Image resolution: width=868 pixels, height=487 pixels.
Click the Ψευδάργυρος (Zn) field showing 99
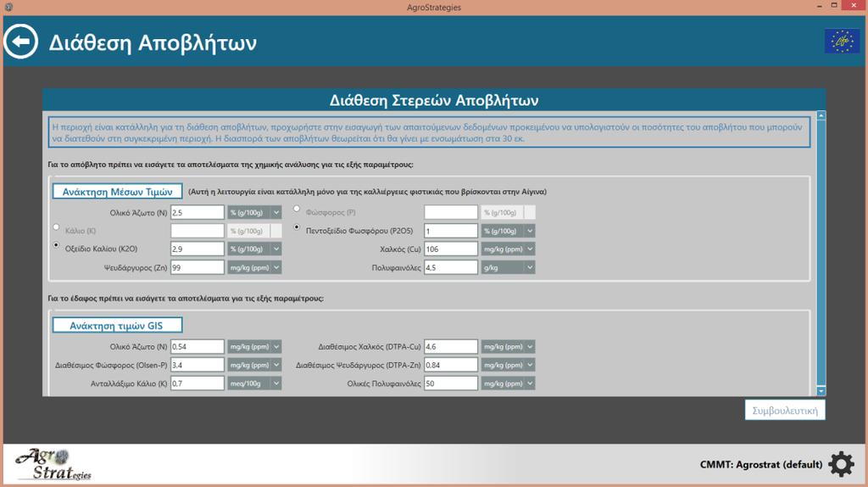coord(197,267)
